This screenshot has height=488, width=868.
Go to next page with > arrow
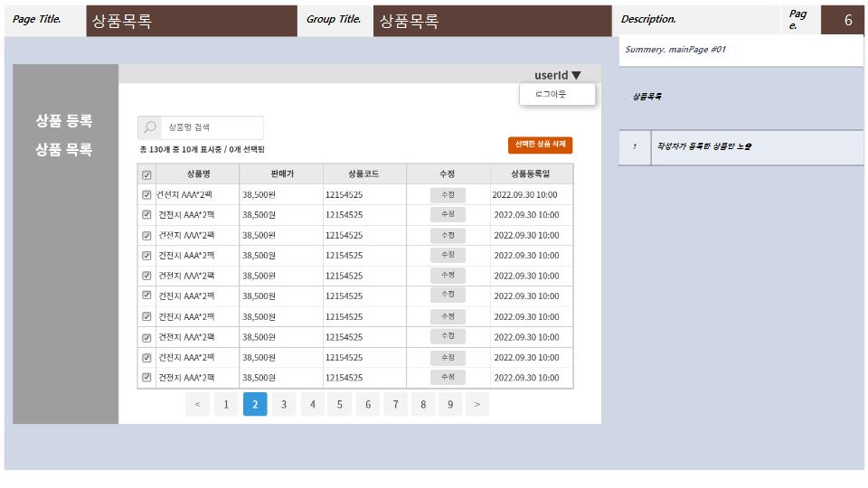pyautogui.click(x=477, y=405)
